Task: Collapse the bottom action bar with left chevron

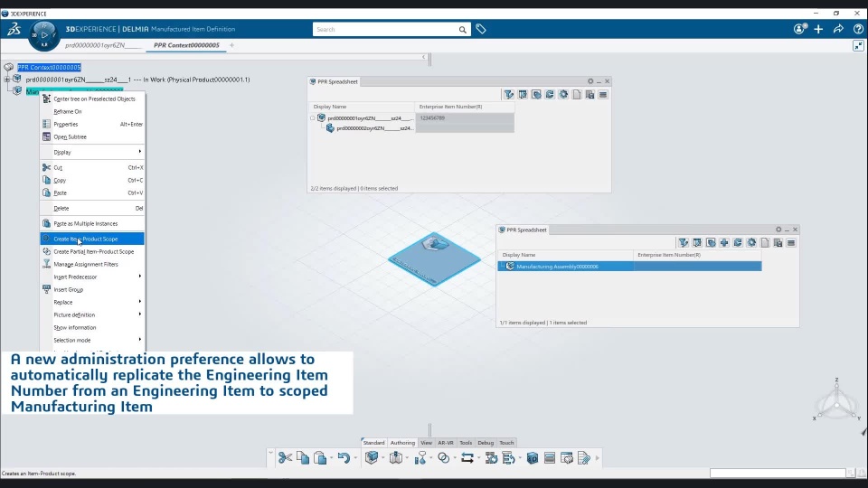Action: click(270, 453)
